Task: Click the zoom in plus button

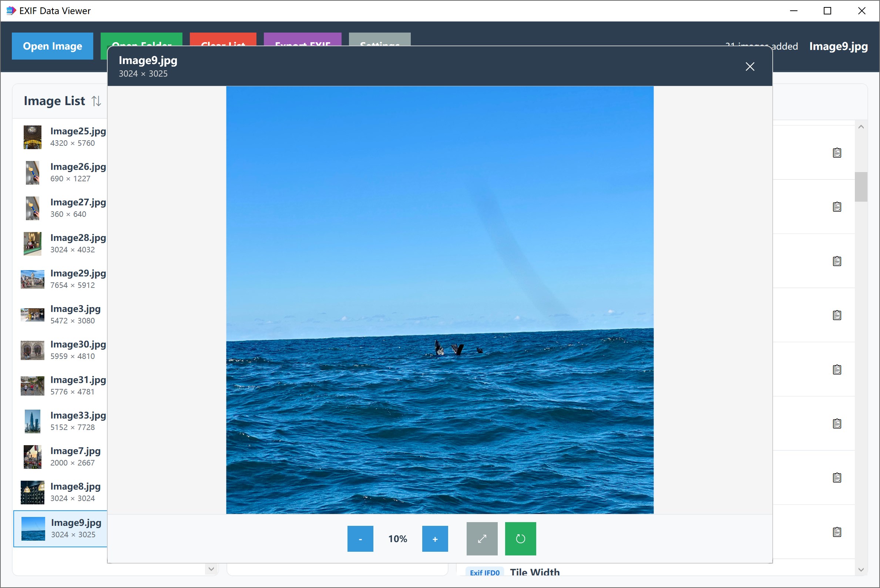Action: point(434,538)
